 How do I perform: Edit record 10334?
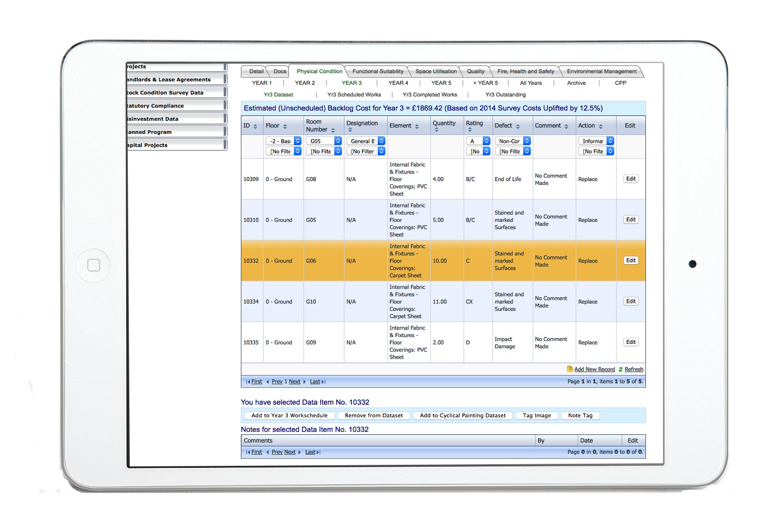point(631,301)
